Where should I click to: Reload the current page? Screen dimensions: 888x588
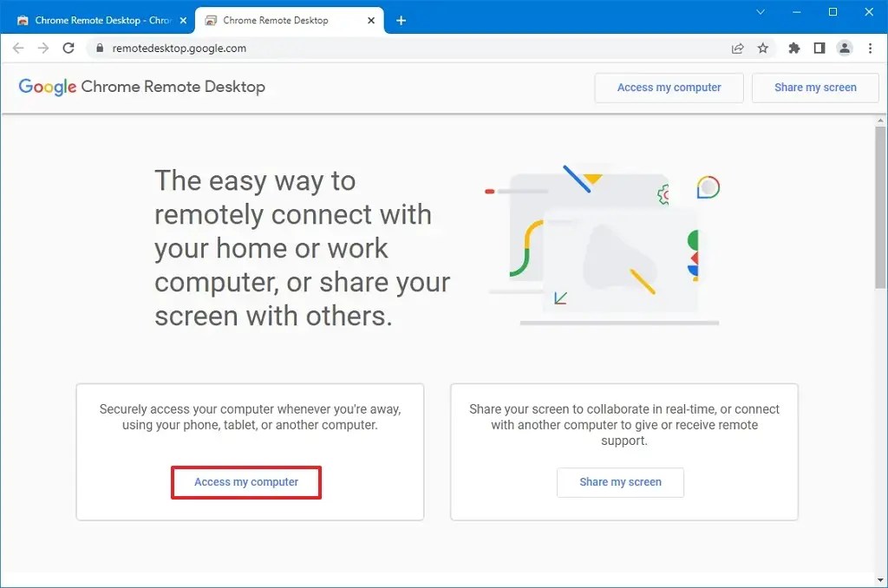click(69, 48)
